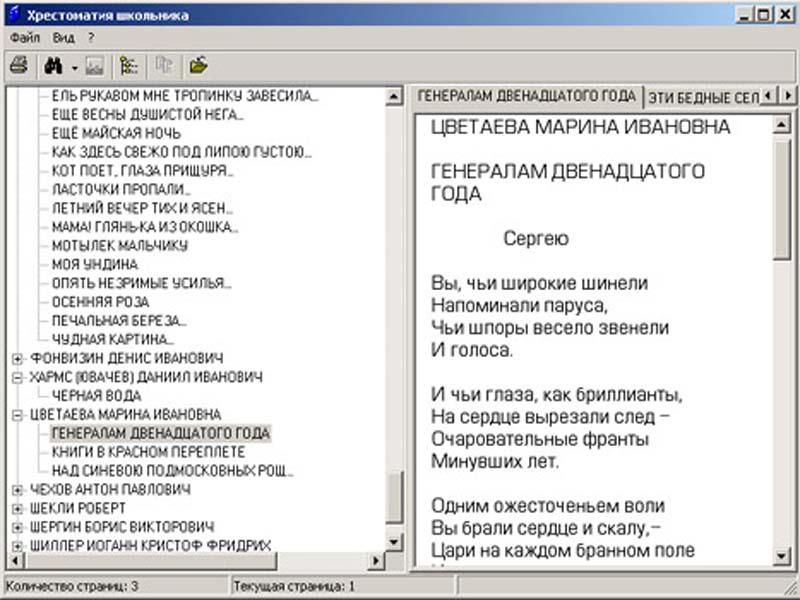800x600 pixels.
Task: Open the Вид menu
Action: (x=64, y=37)
